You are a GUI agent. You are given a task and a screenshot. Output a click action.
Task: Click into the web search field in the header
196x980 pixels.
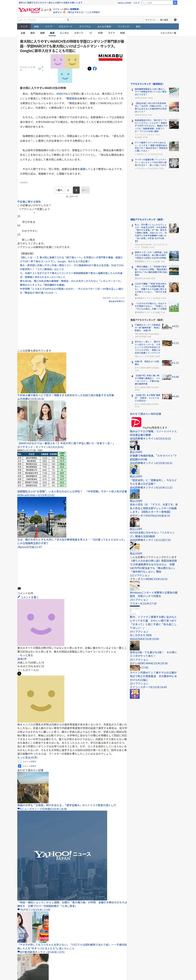pos(157,3)
